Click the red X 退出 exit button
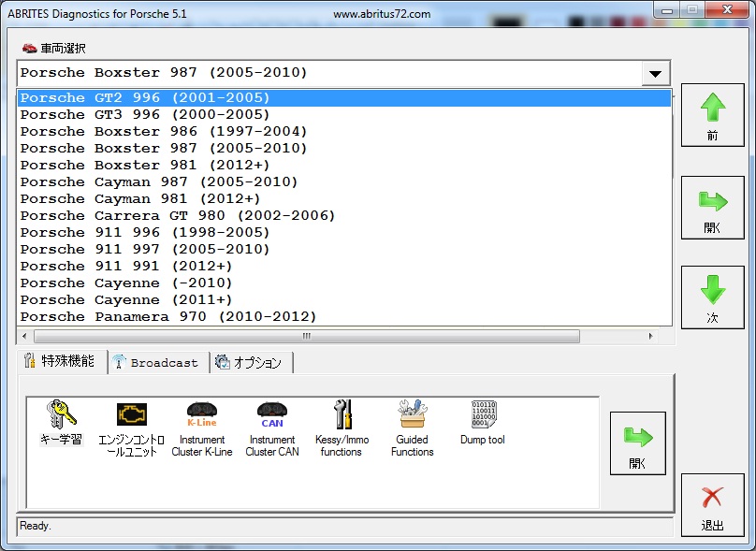The image size is (756, 551). pos(713,505)
